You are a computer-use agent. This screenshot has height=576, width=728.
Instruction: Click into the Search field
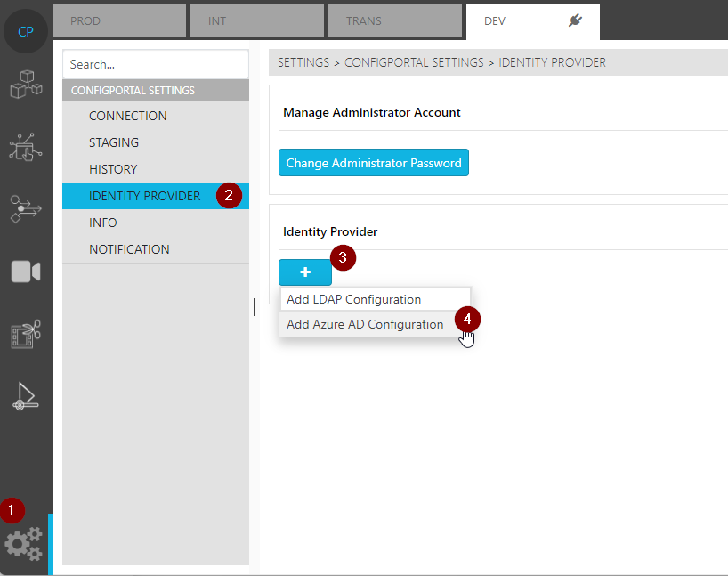coord(156,64)
